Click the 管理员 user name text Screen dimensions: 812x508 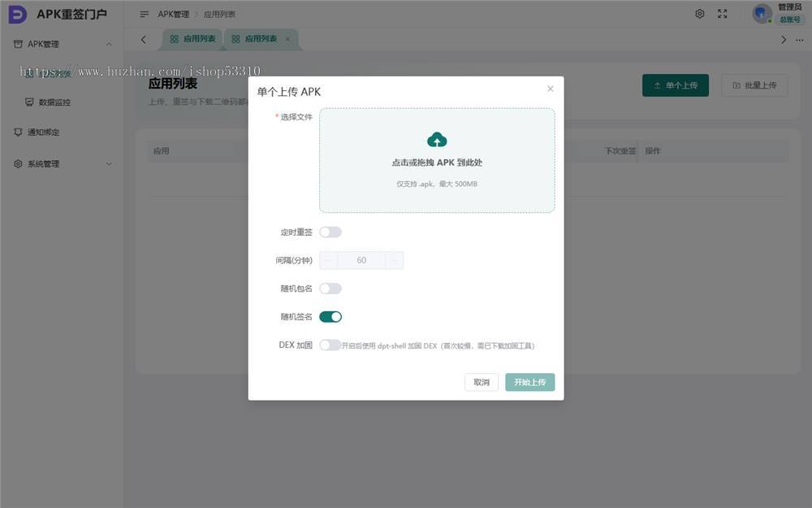pos(790,7)
